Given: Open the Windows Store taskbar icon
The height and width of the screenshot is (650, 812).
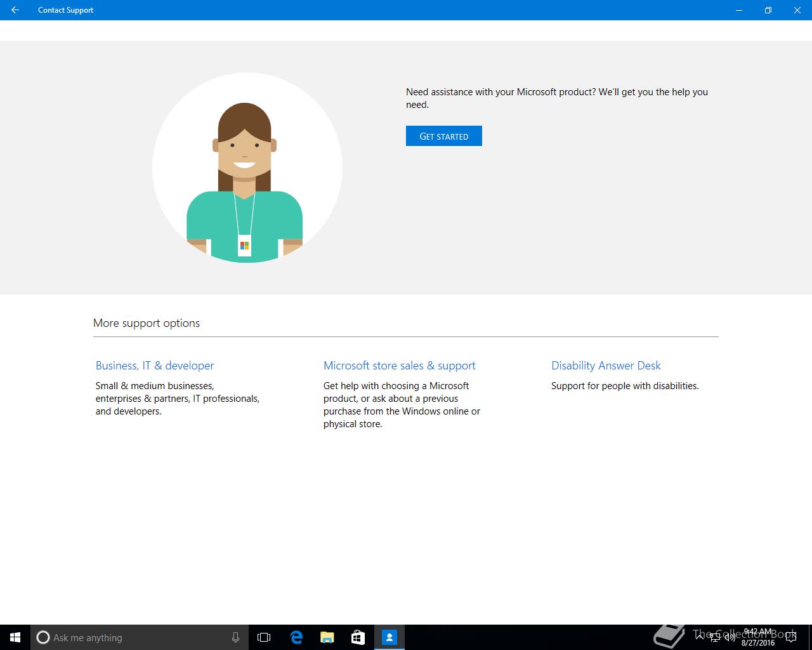Looking at the screenshot, I should click(358, 637).
